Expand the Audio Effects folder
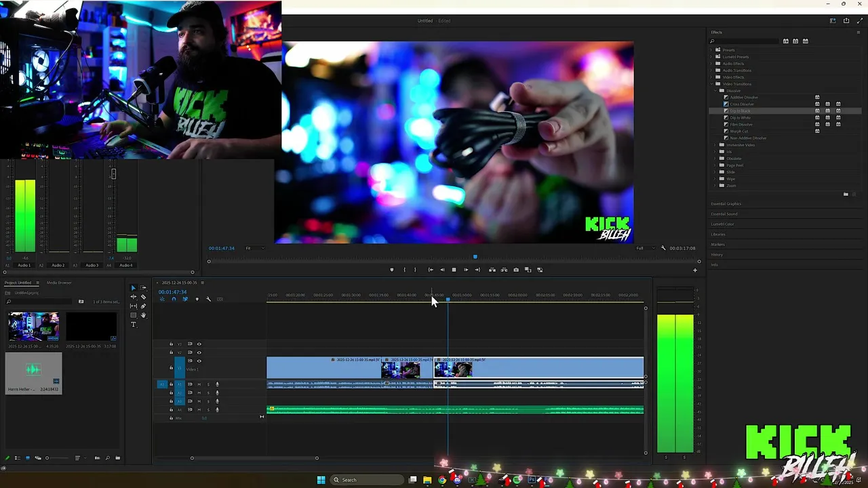This screenshot has width=868, height=488. (711, 64)
